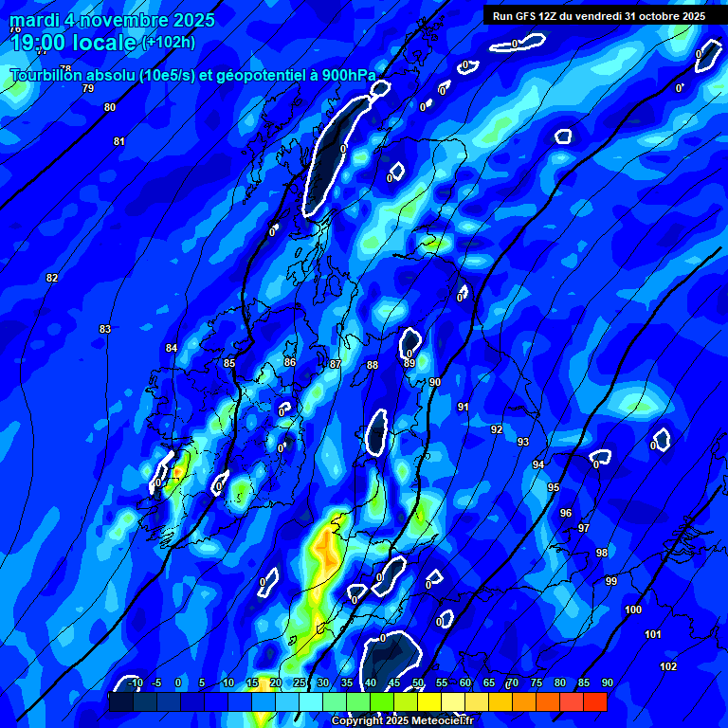Select the darkest navy swatch on the legend
The height and width of the screenshot is (728, 728).
[120, 702]
